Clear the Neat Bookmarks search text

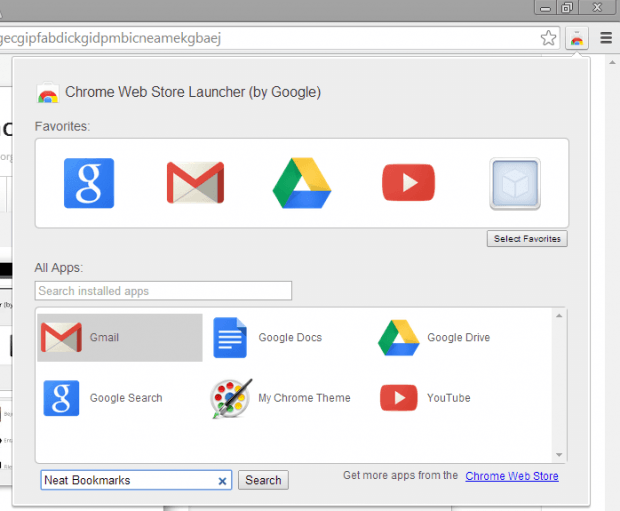[222, 481]
